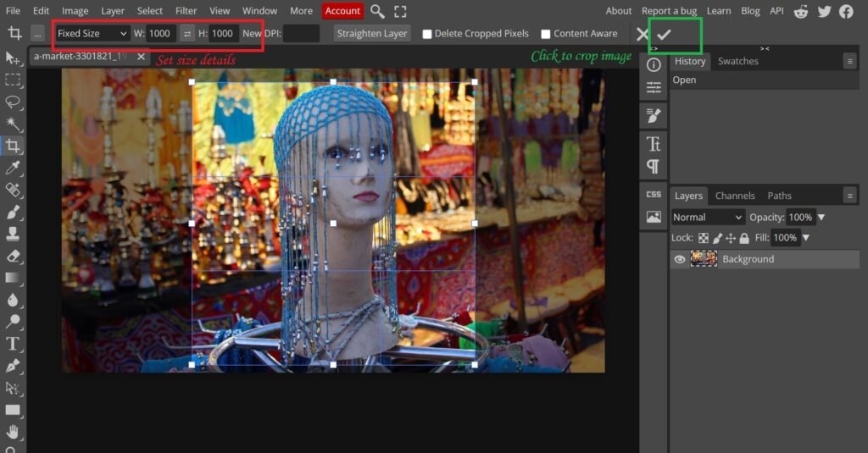The height and width of the screenshot is (453, 868).
Task: Confirm crop with the checkmark icon
Action: 665,34
